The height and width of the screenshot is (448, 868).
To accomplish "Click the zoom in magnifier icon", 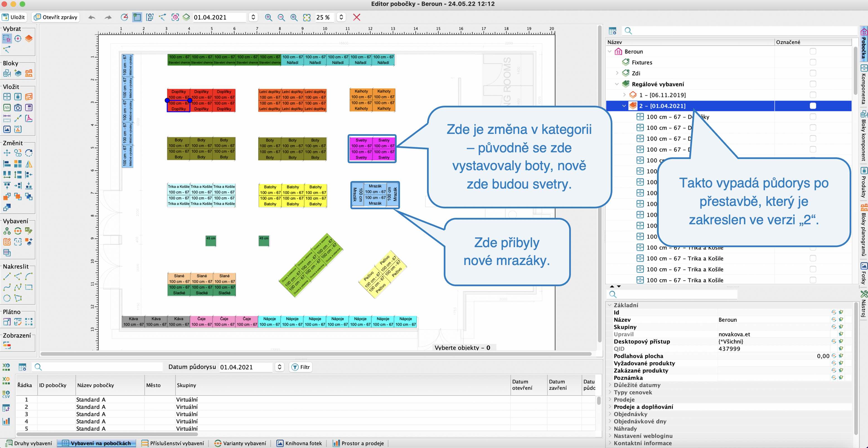I will [268, 17].
